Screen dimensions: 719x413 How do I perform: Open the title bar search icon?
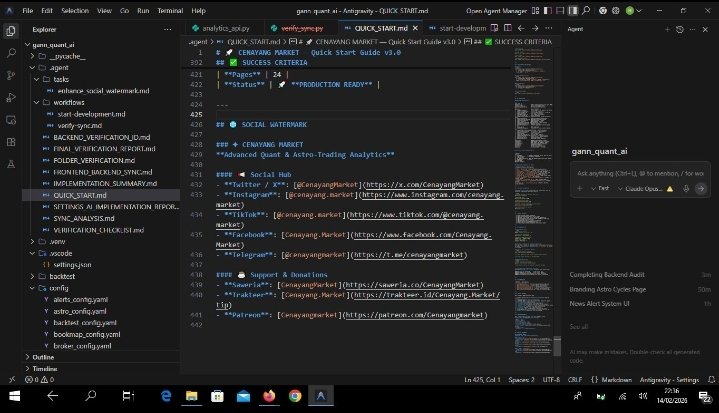(586, 10)
